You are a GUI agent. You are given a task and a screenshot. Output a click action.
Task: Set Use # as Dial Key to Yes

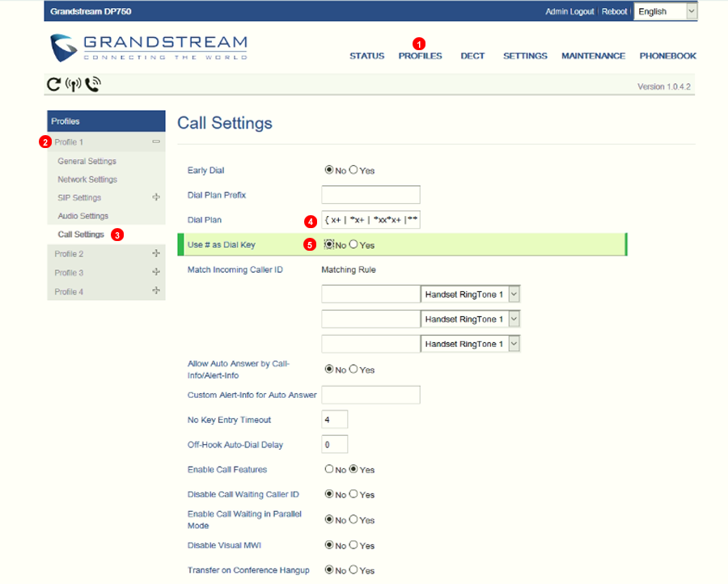pyautogui.click(x=353, y=244)
